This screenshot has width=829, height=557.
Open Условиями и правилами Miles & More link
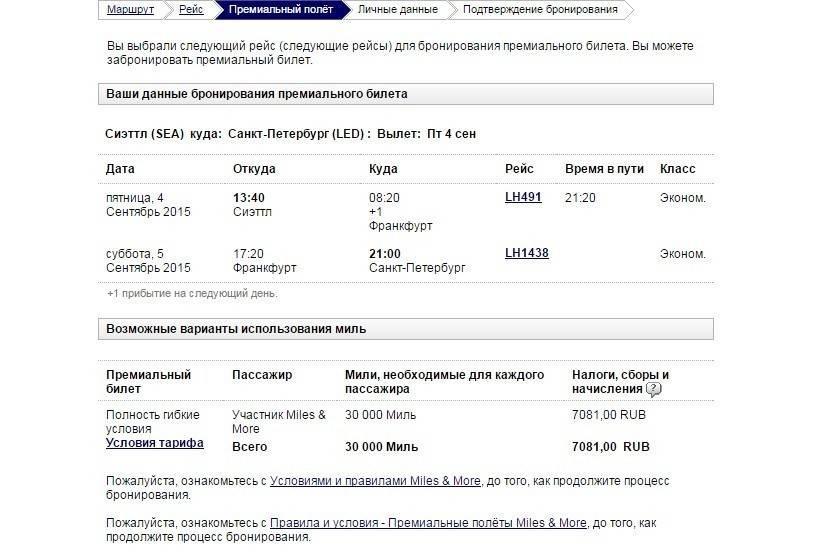375,481
